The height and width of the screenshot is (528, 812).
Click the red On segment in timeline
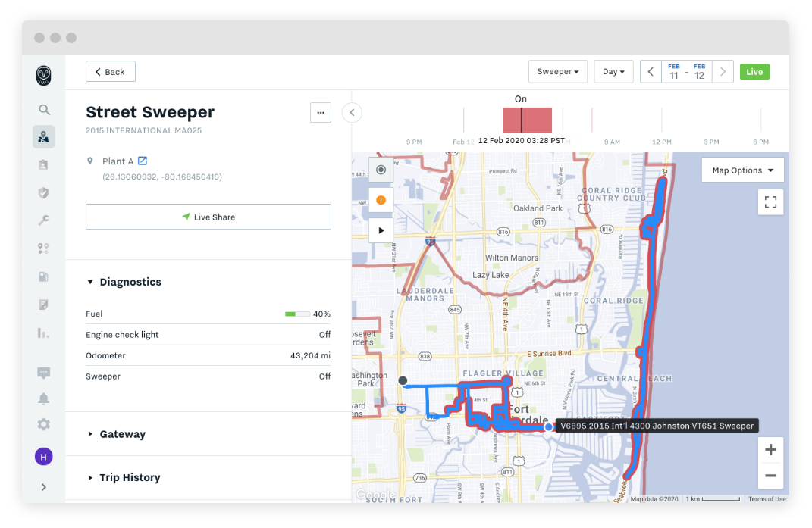point(527,120)
